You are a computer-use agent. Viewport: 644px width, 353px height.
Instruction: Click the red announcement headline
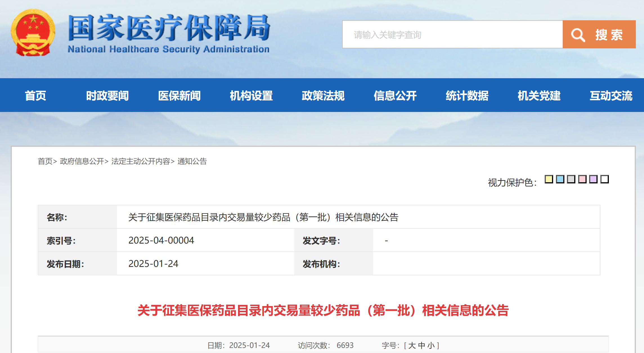[x=323, y=311]
